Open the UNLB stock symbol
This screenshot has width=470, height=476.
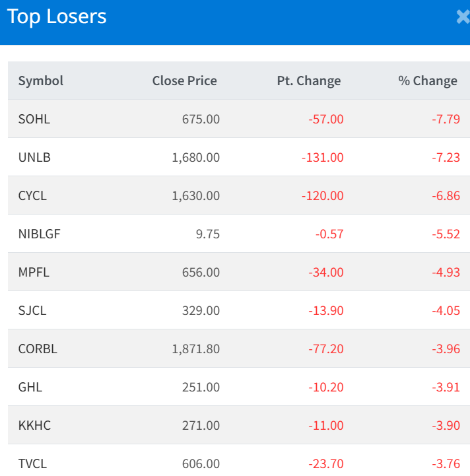(34, 158)
